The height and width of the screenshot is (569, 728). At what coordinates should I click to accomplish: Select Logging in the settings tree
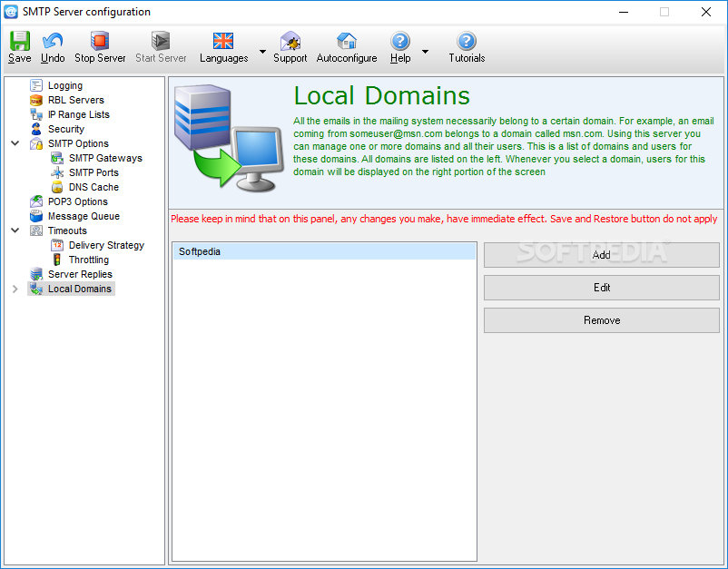65,85
